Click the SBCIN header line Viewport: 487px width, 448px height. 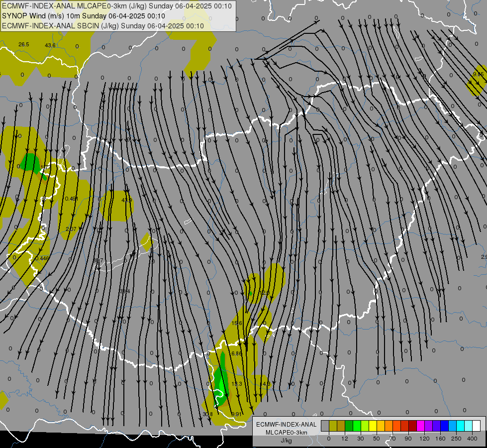click(103, 26)
